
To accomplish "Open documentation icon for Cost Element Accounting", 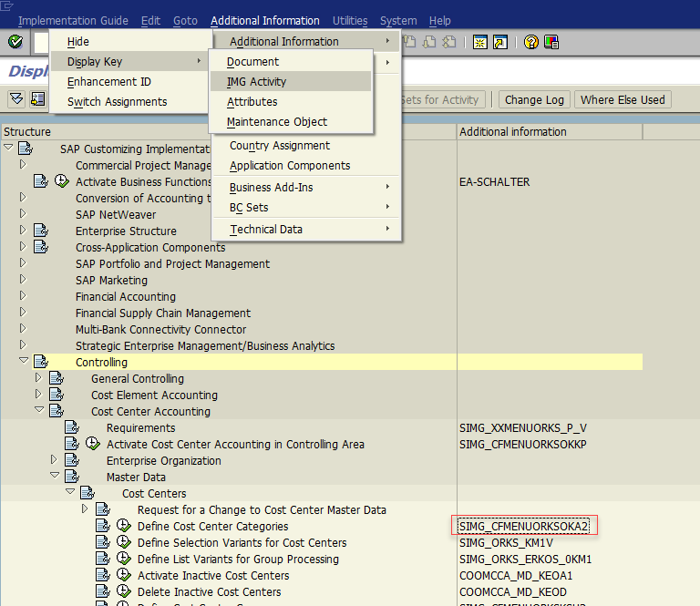I will tap(57, 395).
